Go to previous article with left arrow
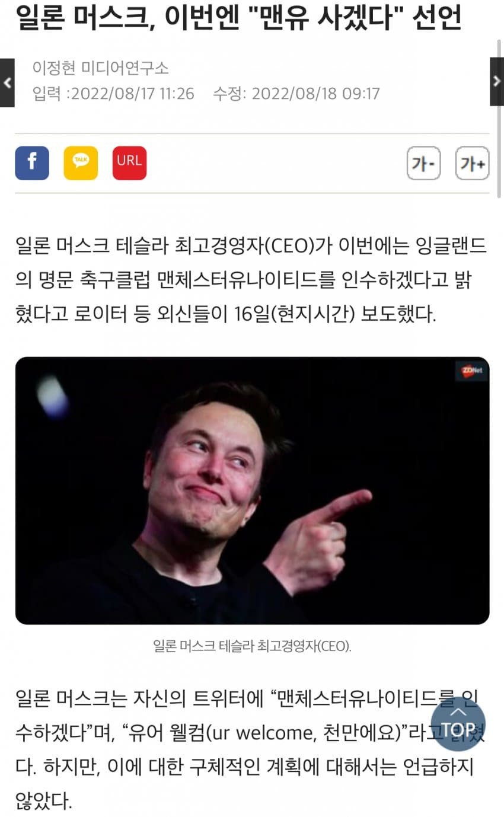This screenshot has height=817, width=504. (x=7, y=82)
